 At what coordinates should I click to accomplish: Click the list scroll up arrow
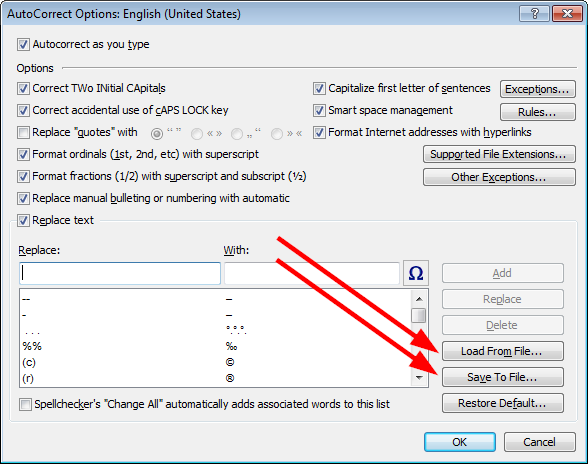click(419, 299)
